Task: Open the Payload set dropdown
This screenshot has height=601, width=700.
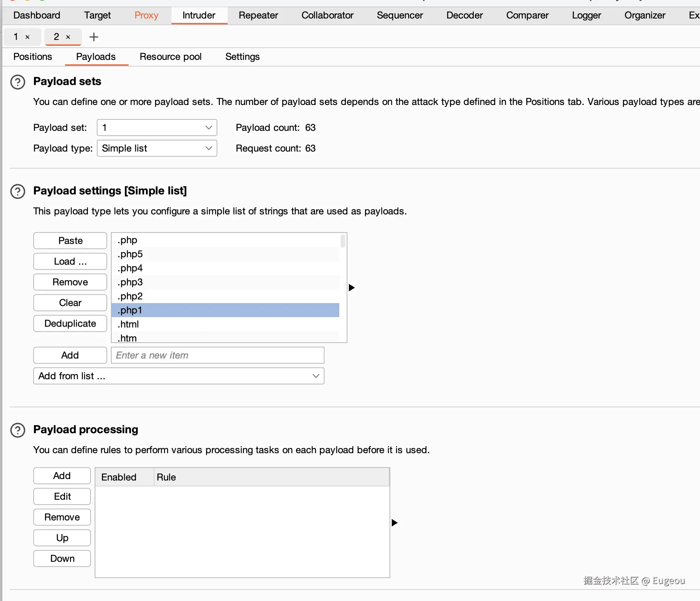Action: (x=157, y=128)
